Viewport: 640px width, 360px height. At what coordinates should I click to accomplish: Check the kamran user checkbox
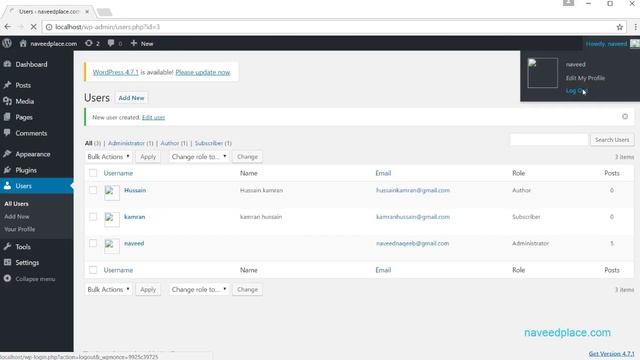pyautogui.click(x=93, y=217)
